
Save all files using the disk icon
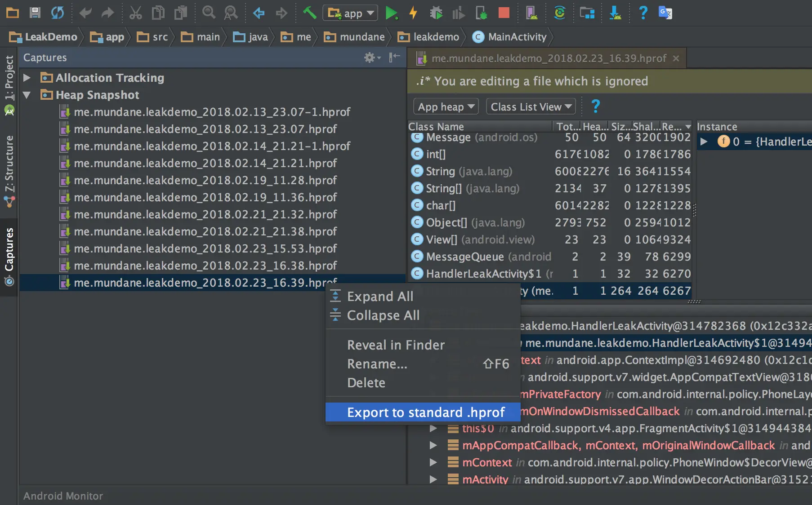(x=35, y=13)
